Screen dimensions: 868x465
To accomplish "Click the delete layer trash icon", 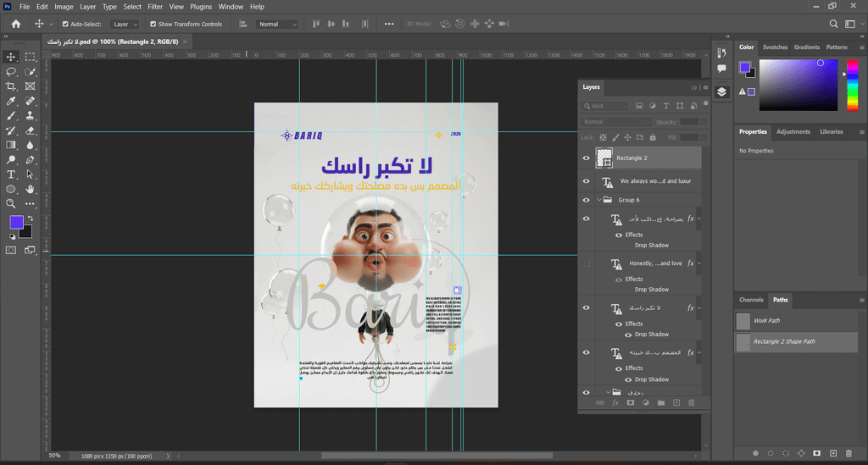I will (691, 403).
